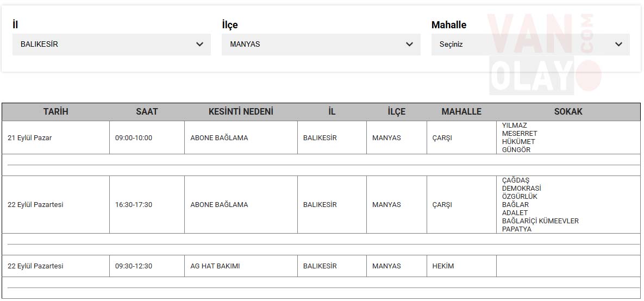Click the SOKAK column header

pos(568,112)
